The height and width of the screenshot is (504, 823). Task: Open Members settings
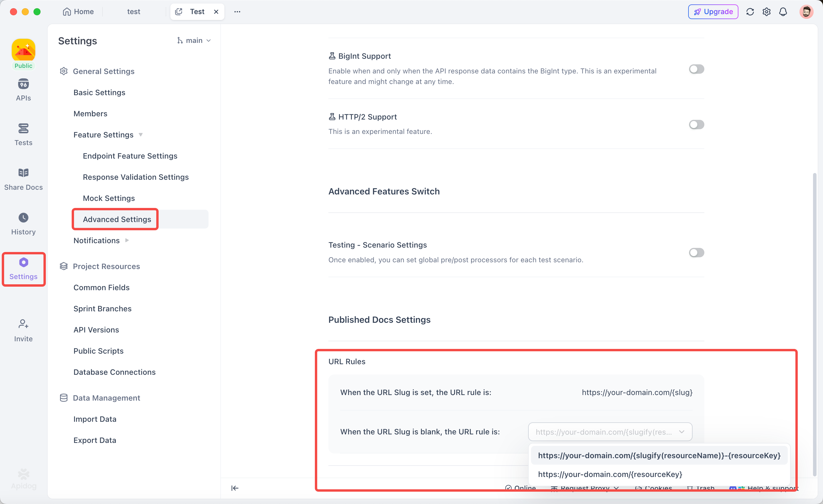pos(90,114)
